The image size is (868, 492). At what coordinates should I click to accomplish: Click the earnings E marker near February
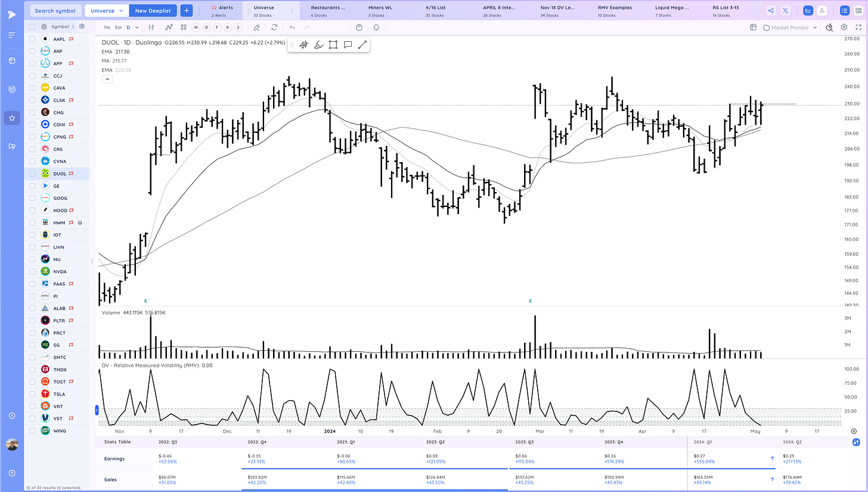pos(530,301)
